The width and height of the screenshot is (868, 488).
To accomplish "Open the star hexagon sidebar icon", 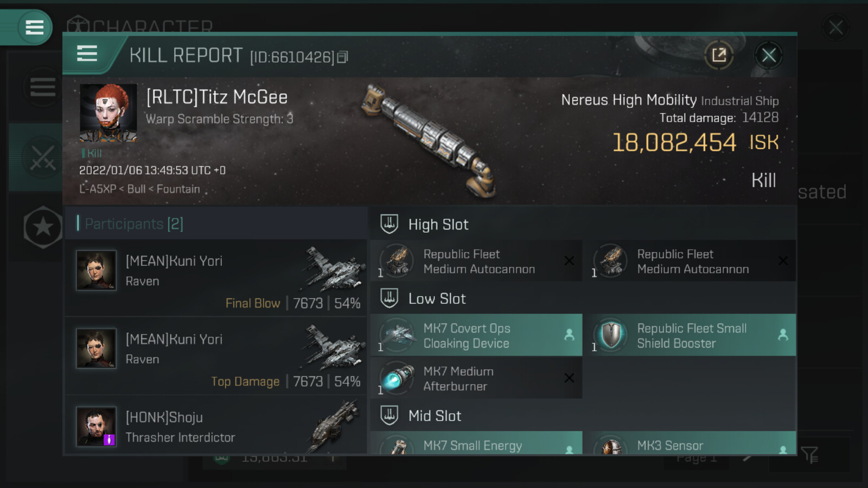I will pyautogui.click(x=43, y=227).
